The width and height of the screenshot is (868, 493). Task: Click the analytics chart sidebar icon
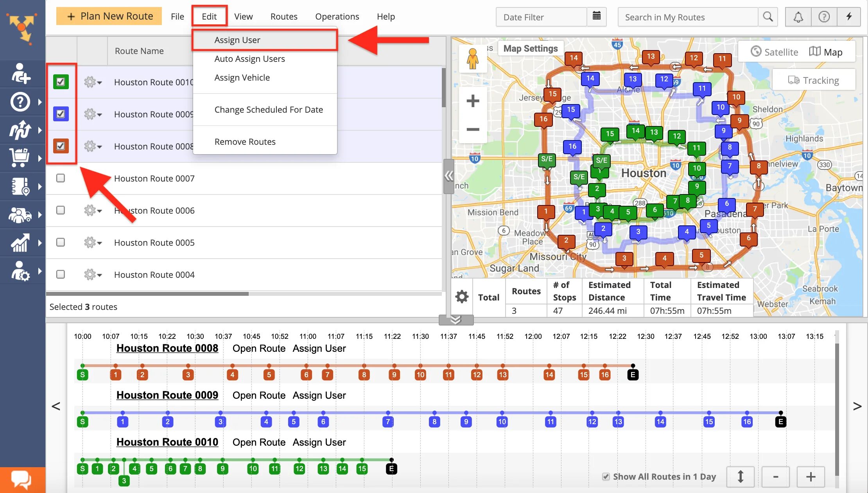[x=20, y=243]
